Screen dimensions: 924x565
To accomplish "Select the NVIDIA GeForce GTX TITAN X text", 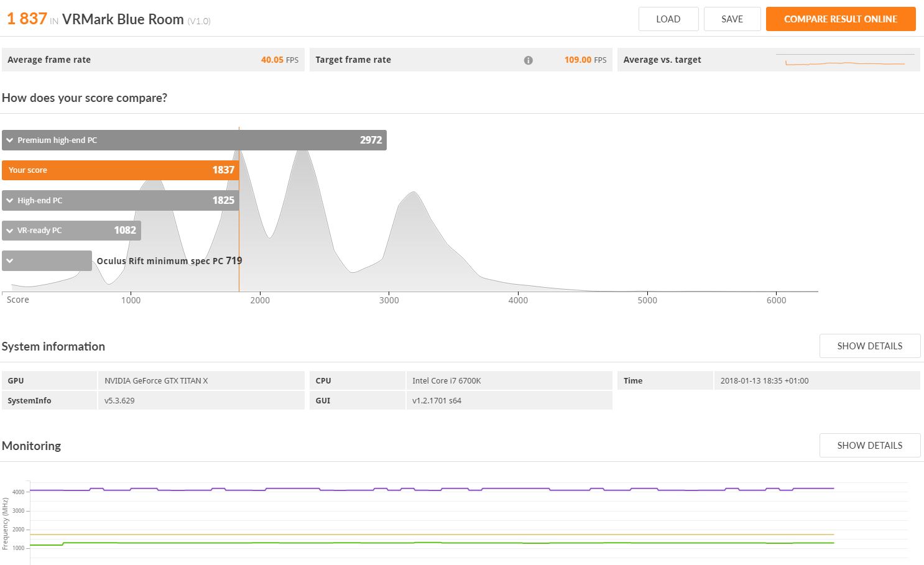I will [x=156, y=381].
